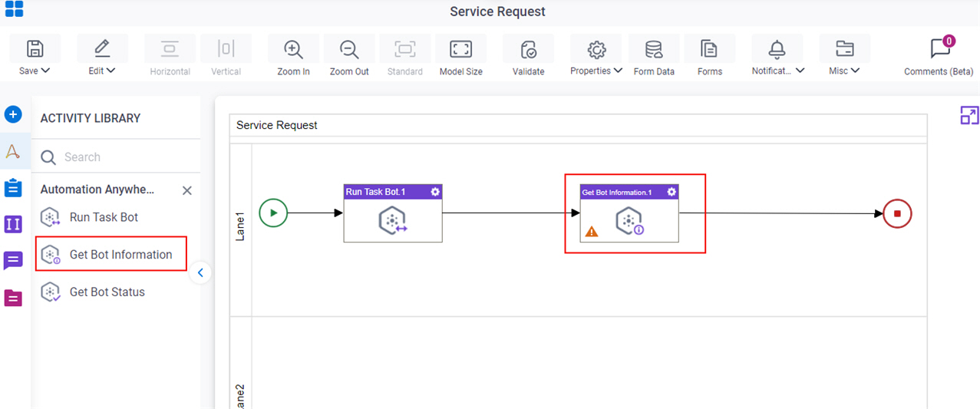Select the Activity Library sidebar icon
This screenshot has height=409, width=980.
pyautogui.click(x=13, y=151)
